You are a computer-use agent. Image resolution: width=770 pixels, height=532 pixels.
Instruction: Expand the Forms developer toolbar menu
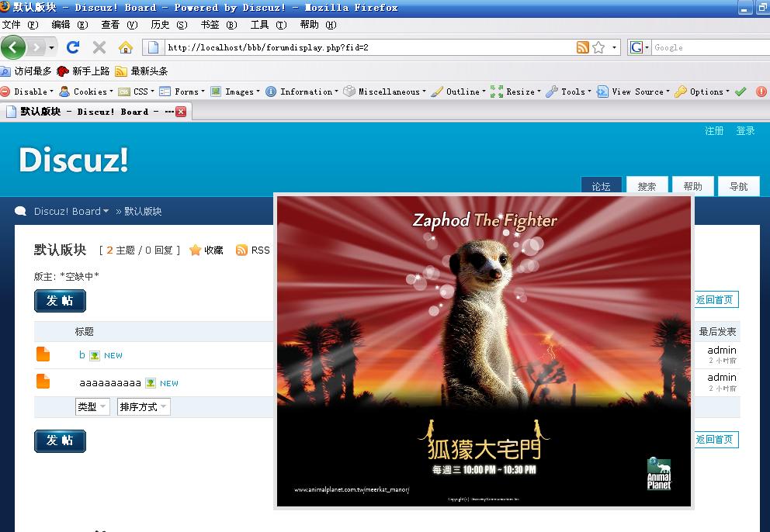point(182,92)
